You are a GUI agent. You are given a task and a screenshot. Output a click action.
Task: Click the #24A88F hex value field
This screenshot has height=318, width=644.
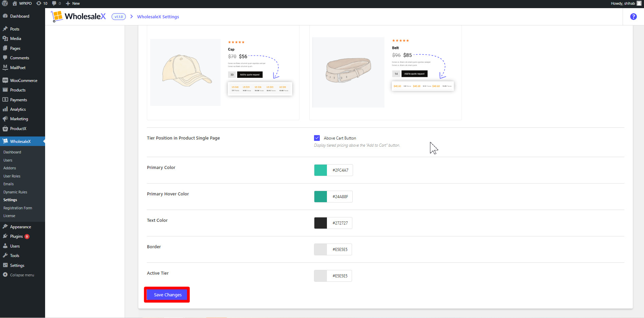click(340, 196)
